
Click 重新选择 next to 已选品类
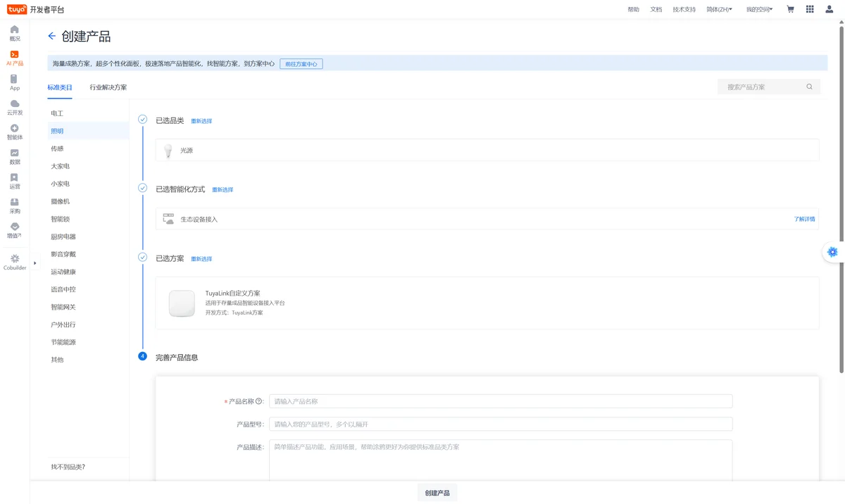coord(201,121)
